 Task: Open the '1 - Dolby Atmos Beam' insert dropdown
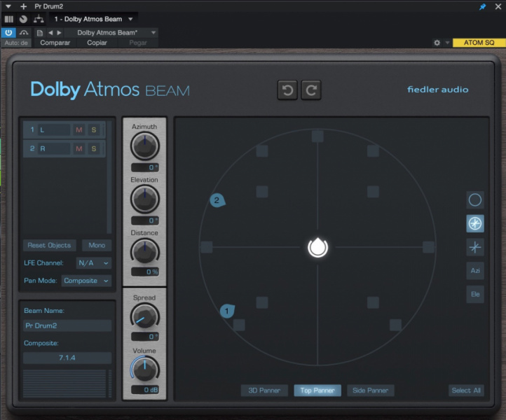(x=94, y=19)
